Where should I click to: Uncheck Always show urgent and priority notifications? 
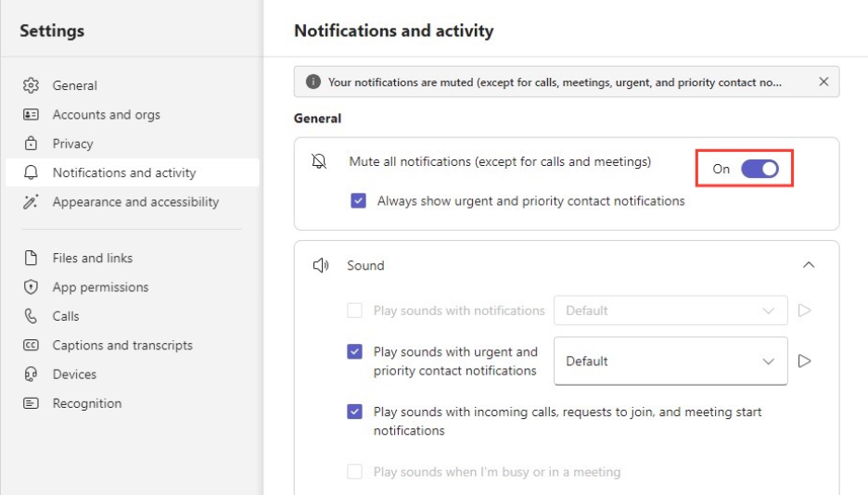tap(359, 200)
